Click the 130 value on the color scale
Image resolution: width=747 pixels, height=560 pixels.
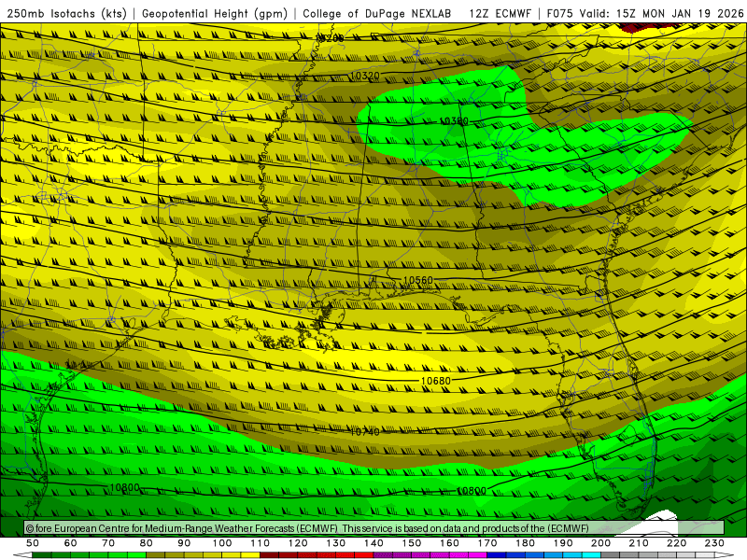click(x=335, y=543)
